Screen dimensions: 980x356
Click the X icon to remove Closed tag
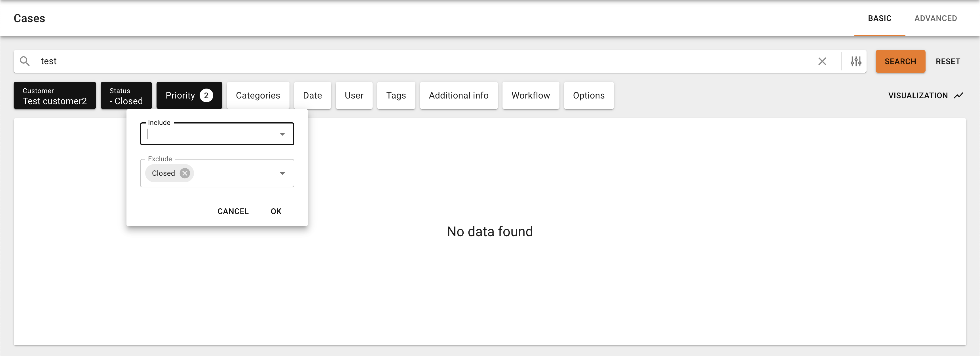pyautogui.click(x=186, y=173)
